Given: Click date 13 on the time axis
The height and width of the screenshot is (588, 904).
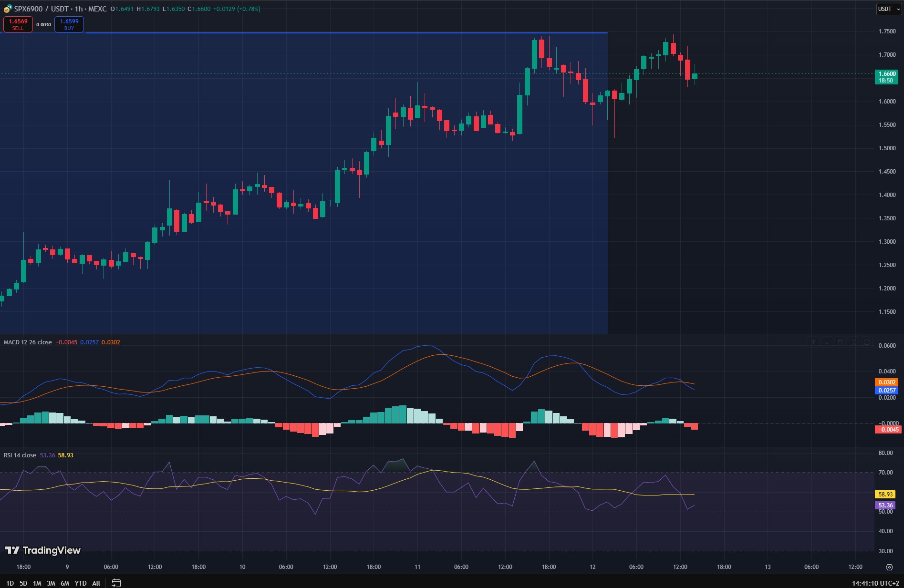Looking at the screenshot, I should click(x=768, y=567).
